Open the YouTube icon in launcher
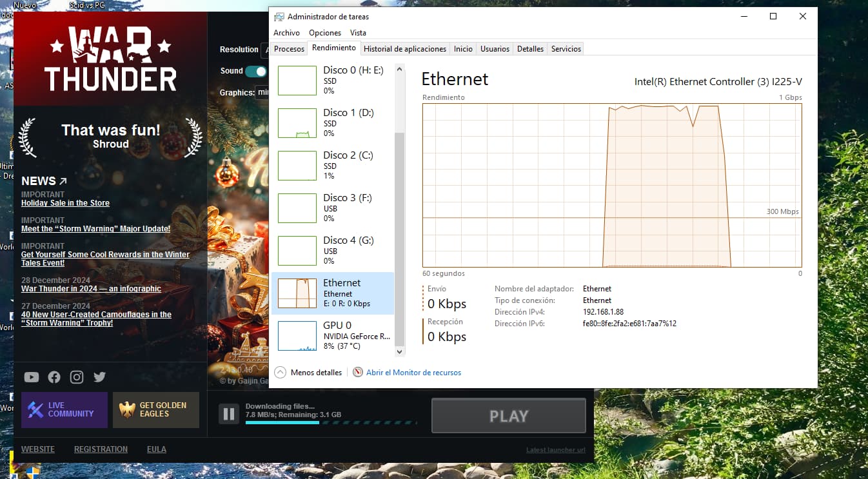The width and height of the screenshot is (868, 479). tap(31, 377)
